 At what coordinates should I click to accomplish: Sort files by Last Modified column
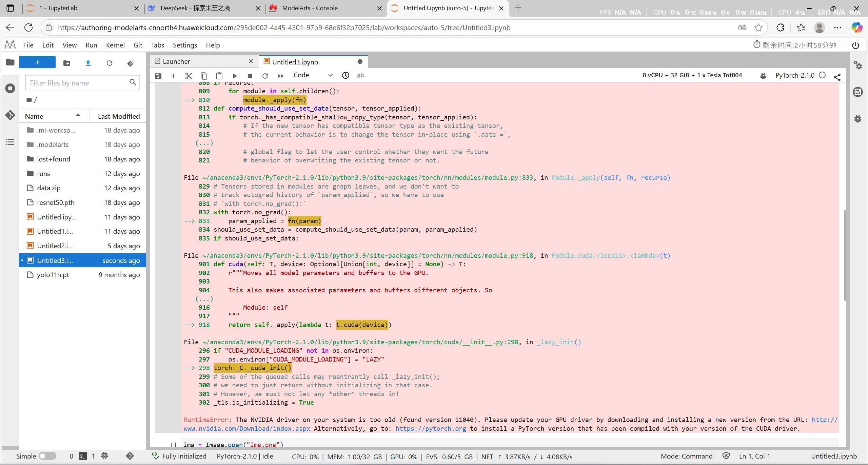coord(119,116)
